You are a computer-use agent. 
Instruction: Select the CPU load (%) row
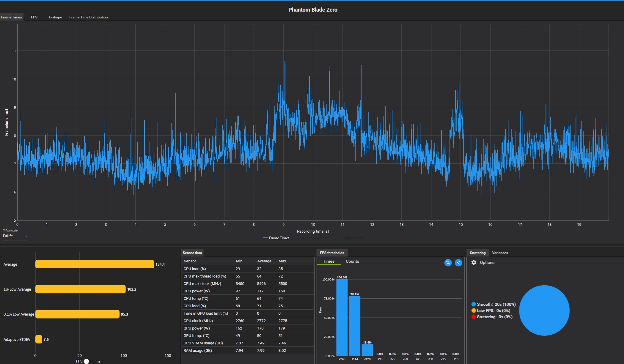(x=247, y=269)
